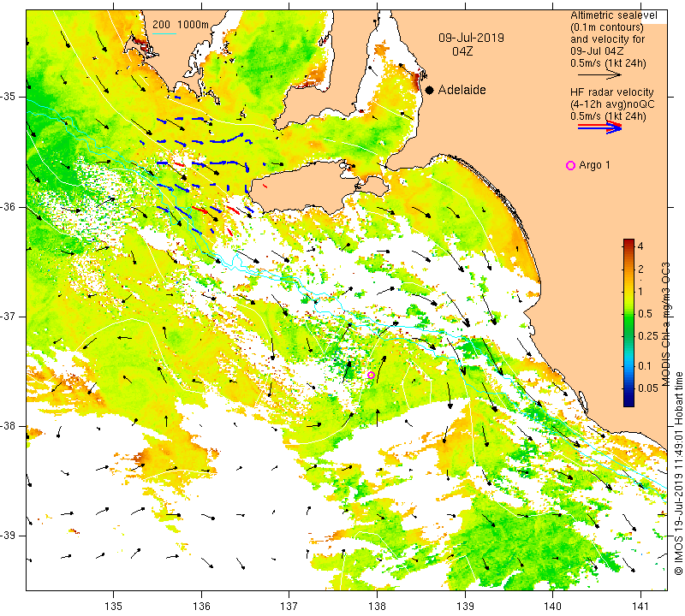
Task: Click the '(4-12h avg)noQC' legend line
Action: coord(612,104)
